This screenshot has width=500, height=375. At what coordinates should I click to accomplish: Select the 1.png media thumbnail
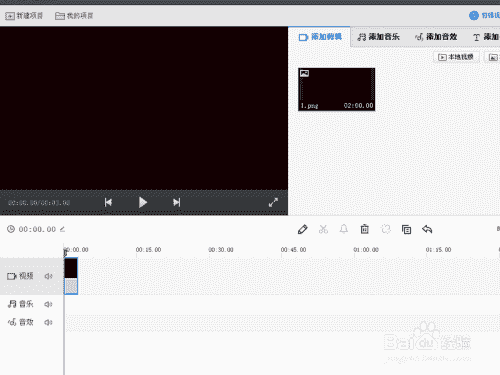[336, 89]
